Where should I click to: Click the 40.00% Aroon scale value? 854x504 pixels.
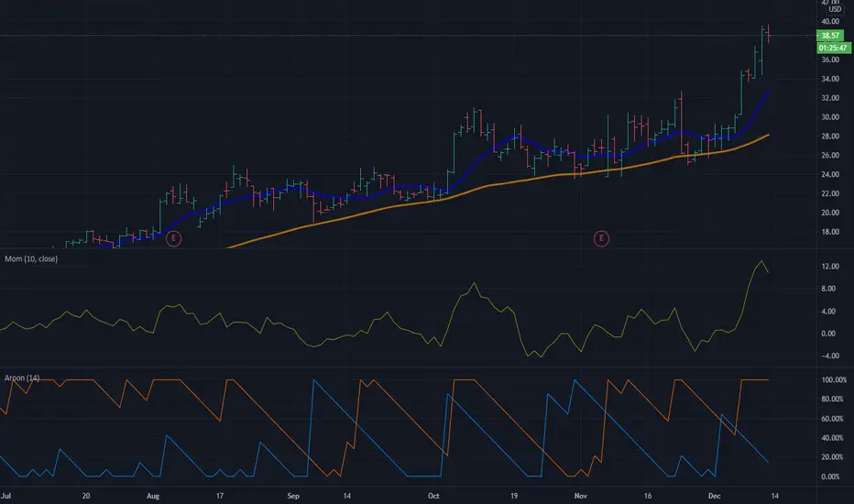click(832, 438)
